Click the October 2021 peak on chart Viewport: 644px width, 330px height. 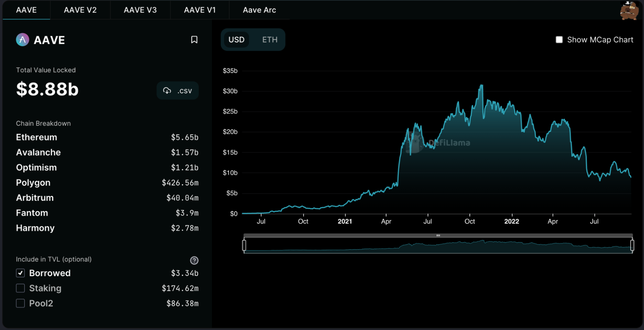482,86
